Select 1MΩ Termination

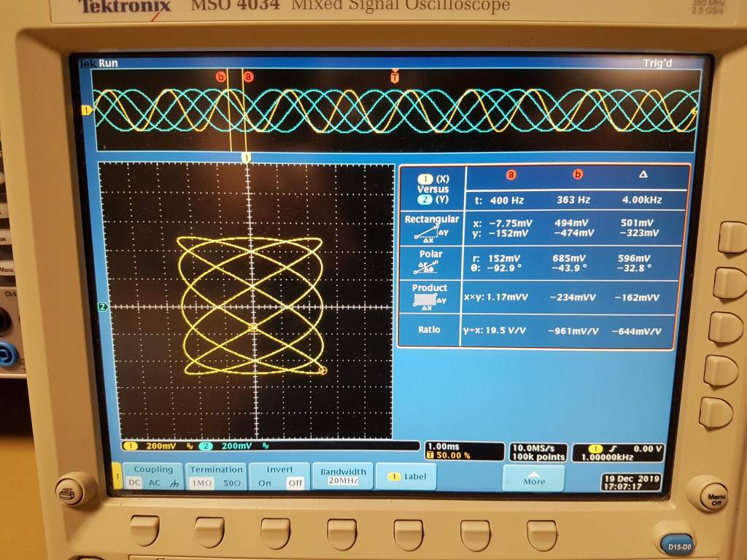click(x=201, y=483)
